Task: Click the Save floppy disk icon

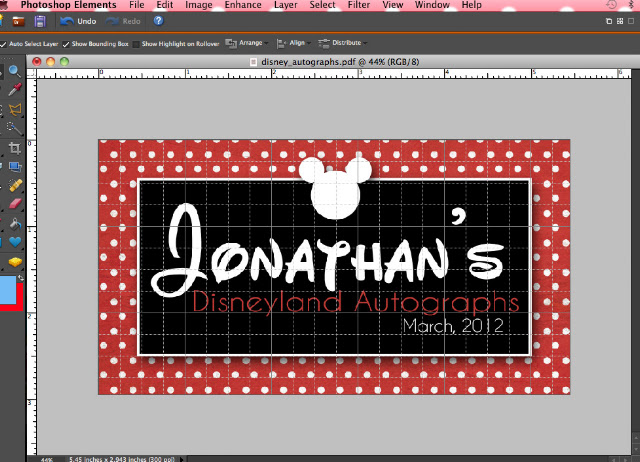Action: (40, 21)
